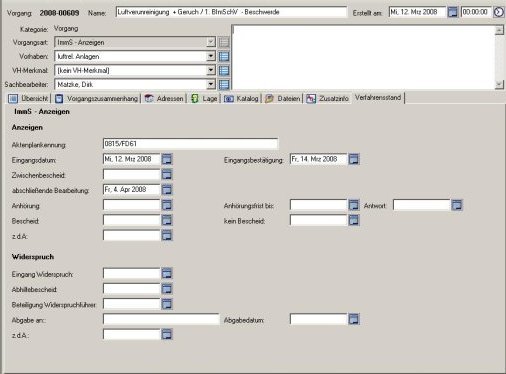Screen dimensions: 506x374
Task: Open list icon next to Sachbearbeiter
Action: click(224, 84)
